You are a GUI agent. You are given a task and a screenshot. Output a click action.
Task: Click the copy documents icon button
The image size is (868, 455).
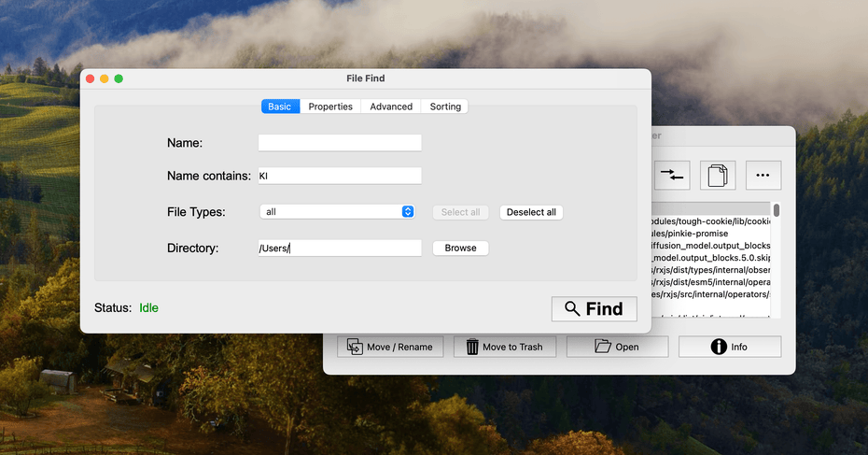[x=718, y=175]
